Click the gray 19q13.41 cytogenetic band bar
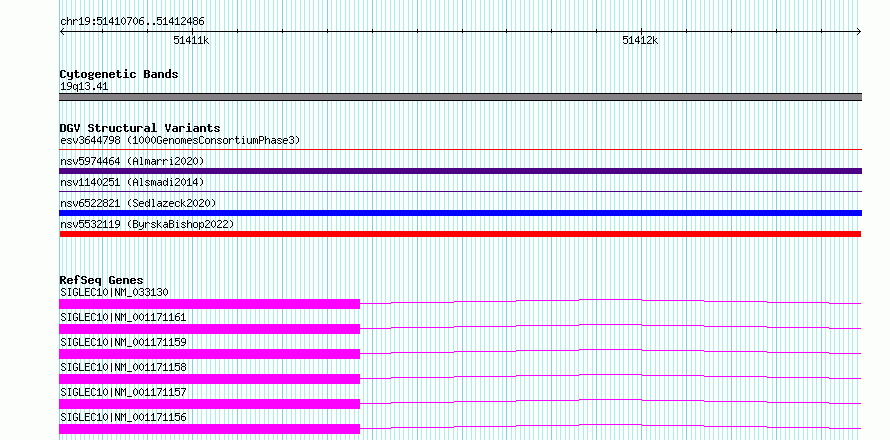 click(461, 97)
